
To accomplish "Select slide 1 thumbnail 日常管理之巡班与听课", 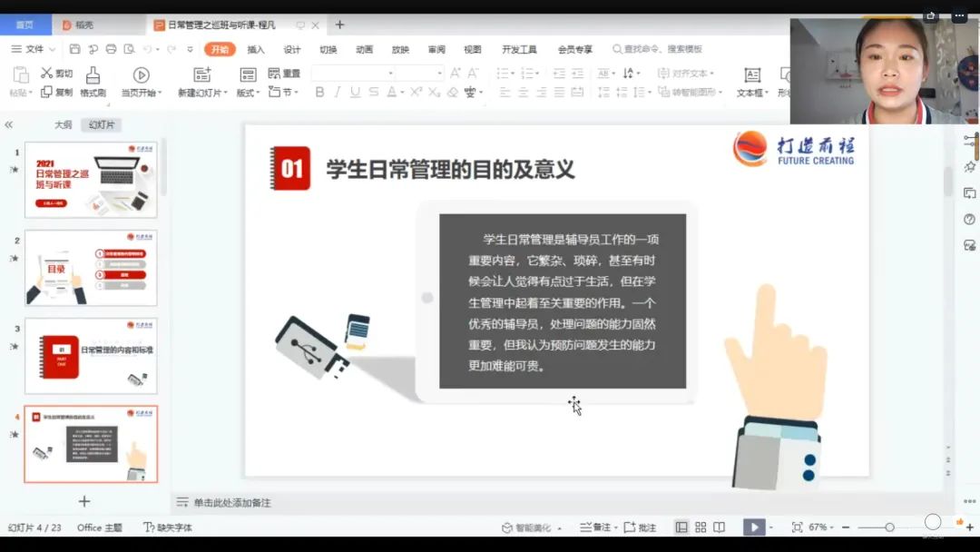I will 92,180.
